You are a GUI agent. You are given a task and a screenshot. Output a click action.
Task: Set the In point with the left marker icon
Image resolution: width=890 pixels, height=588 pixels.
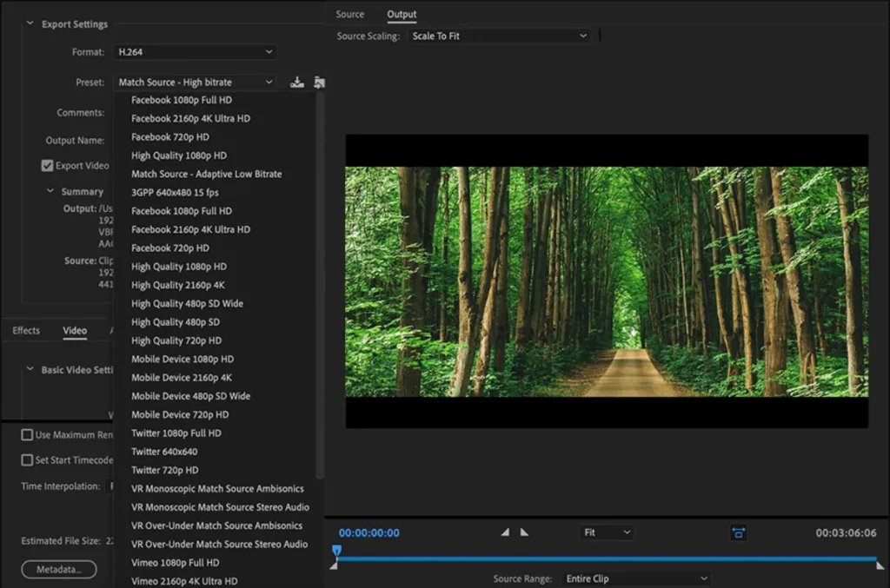coord(505,532)
